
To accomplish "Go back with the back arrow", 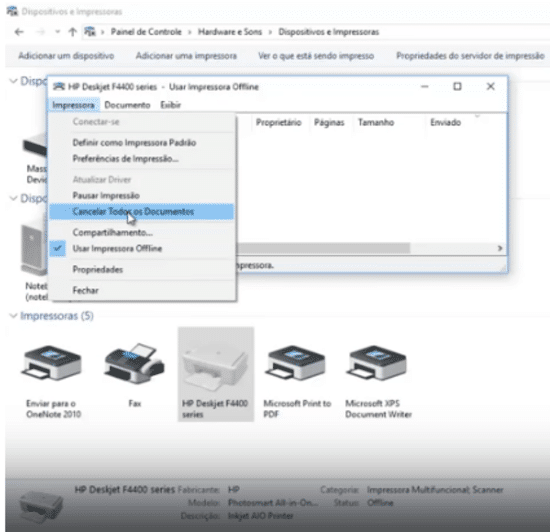I will tap(19, 32).
